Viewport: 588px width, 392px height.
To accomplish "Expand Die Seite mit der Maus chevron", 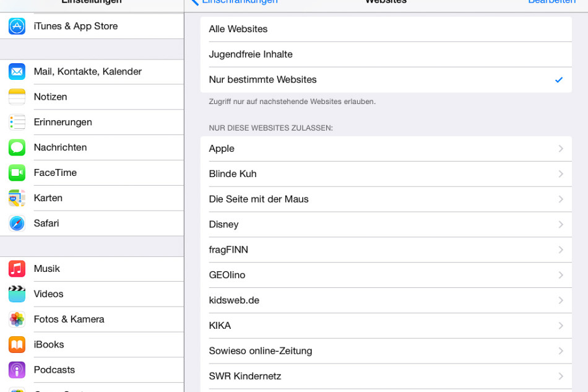I will [x=561, y=199].
